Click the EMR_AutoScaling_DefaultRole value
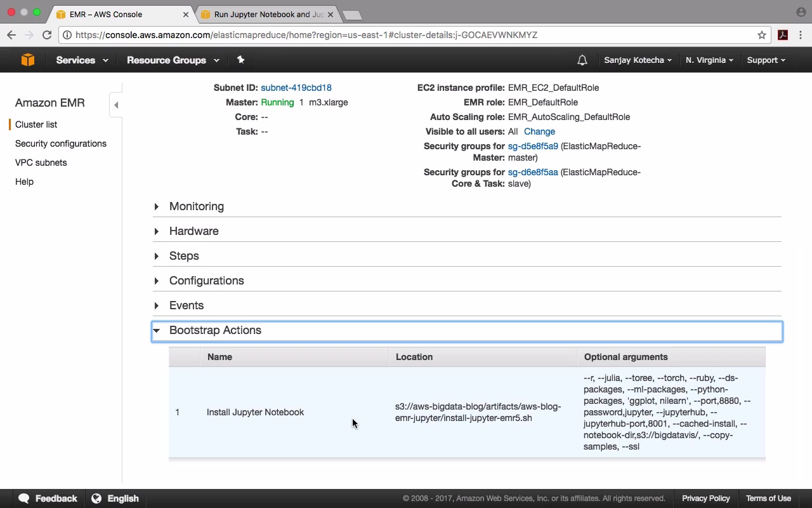Screen dimensions: 812x508 [x=569, y=117]
